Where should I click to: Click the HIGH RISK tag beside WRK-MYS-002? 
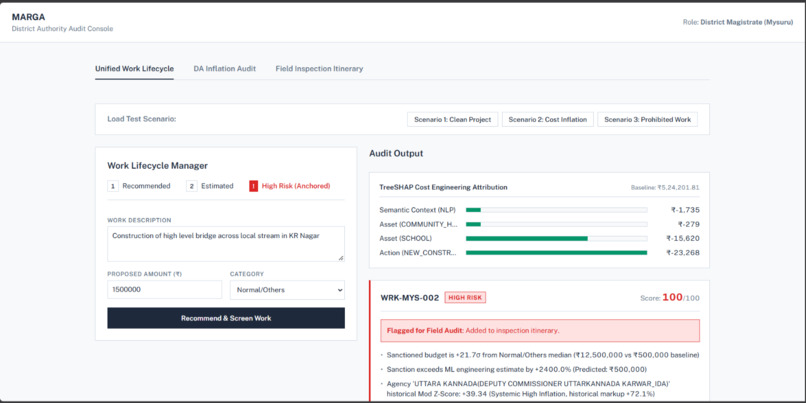(465, 298)
